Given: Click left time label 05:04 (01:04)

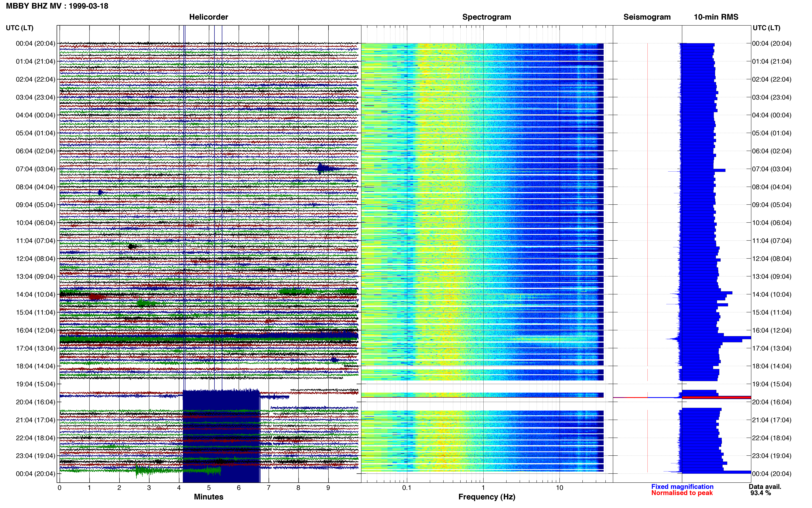Looking at the screenshot, I should point(36,133).
